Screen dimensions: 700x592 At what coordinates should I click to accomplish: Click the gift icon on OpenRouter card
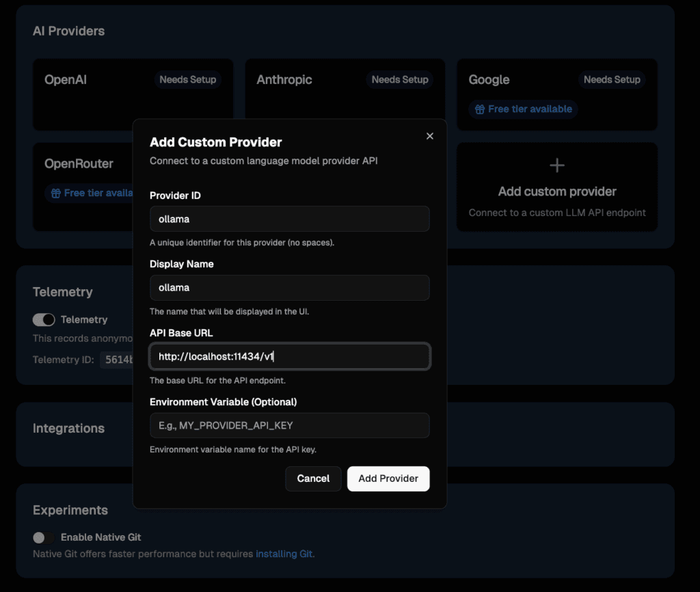pos(55,193)
